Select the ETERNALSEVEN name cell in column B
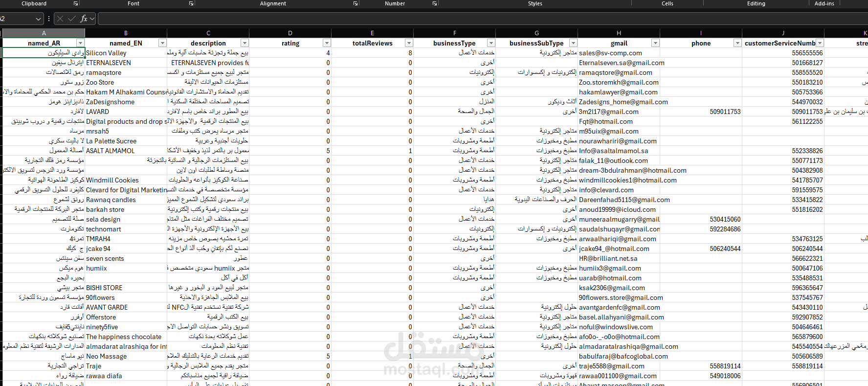This screenshot has height=386, width=868. [x=126, y=63]
